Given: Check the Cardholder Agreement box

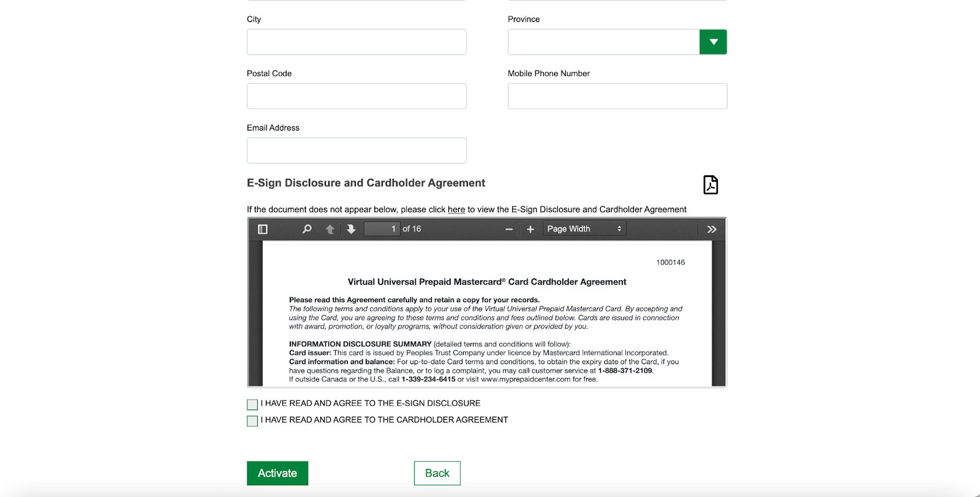Looking at the screenshot, I should coord(252,421).
